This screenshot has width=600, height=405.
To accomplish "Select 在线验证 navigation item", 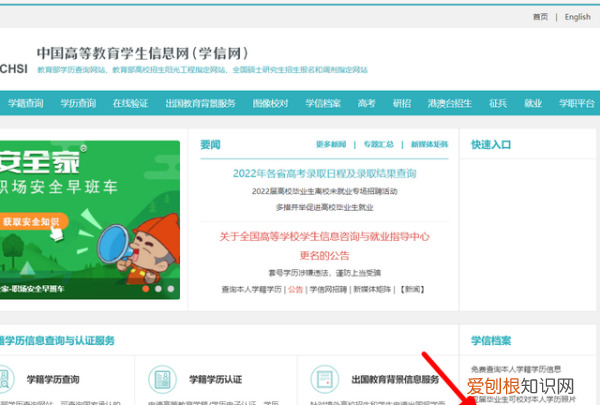I will tap(130, 103).
